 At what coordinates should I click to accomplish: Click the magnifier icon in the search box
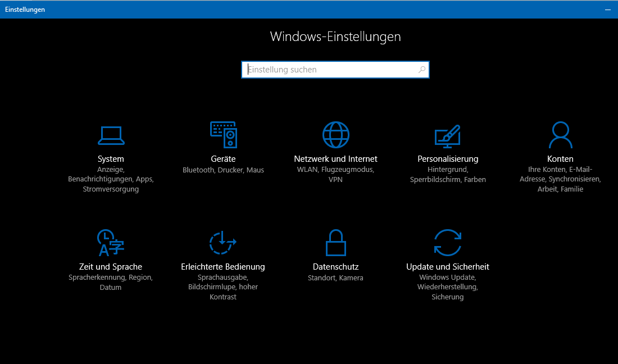422,70
